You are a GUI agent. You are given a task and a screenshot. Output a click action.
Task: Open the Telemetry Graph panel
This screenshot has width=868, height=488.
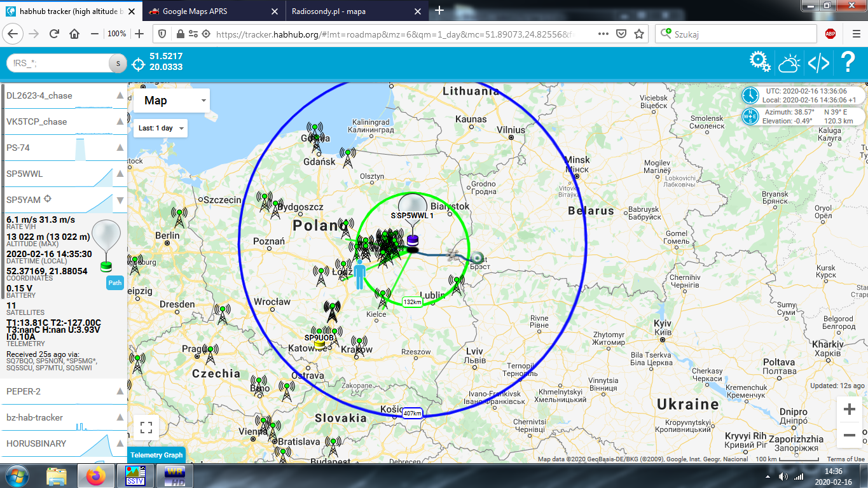pos(156,455)
